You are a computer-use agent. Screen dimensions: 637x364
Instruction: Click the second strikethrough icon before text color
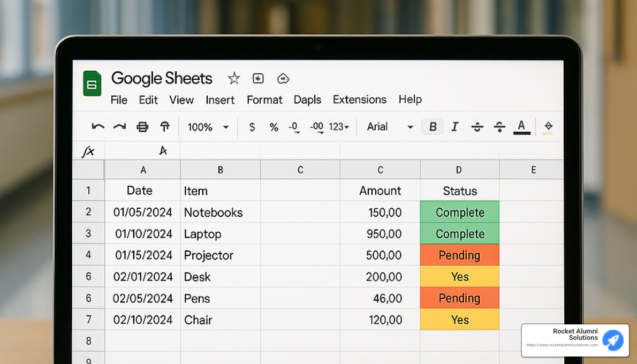click(499, 127)
